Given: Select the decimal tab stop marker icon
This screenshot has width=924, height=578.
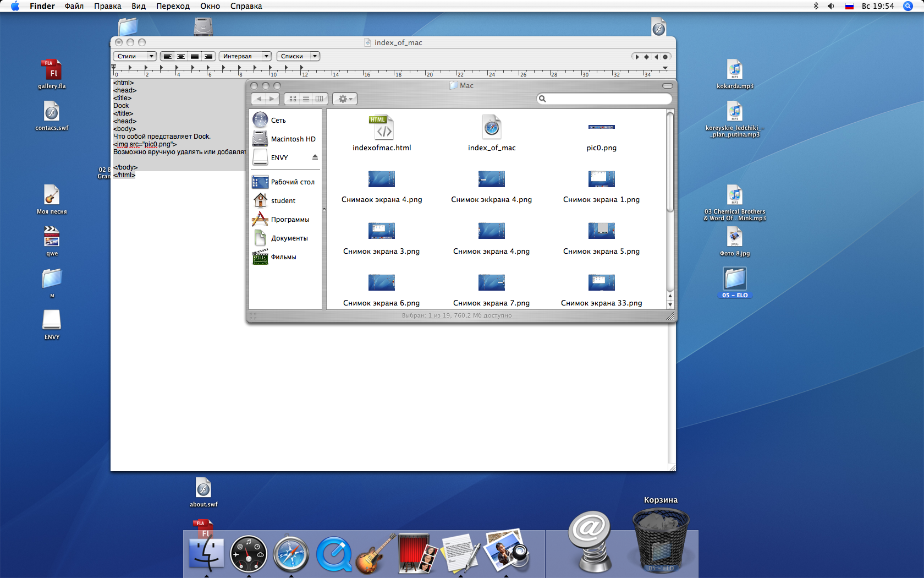Looking at the screenshot, I should (x=665, y=57).
